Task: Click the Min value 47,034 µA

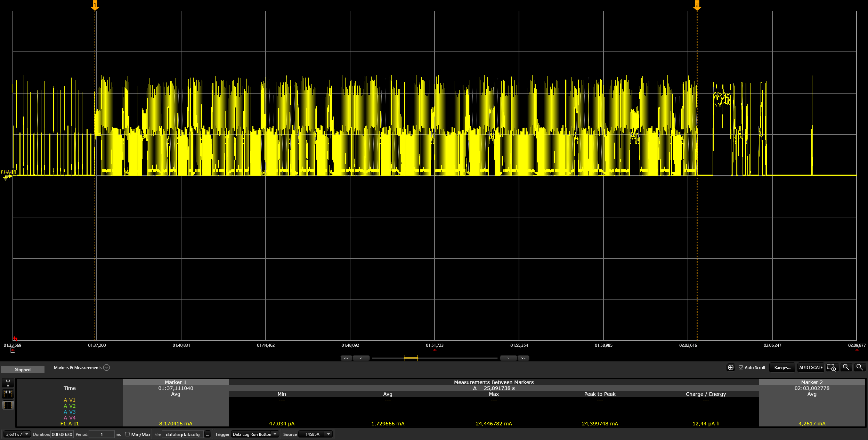Action: 282,424
